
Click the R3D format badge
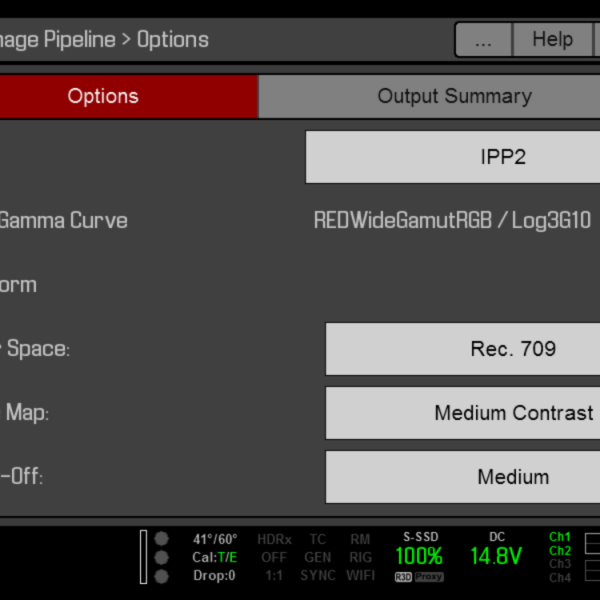(403, 577)
